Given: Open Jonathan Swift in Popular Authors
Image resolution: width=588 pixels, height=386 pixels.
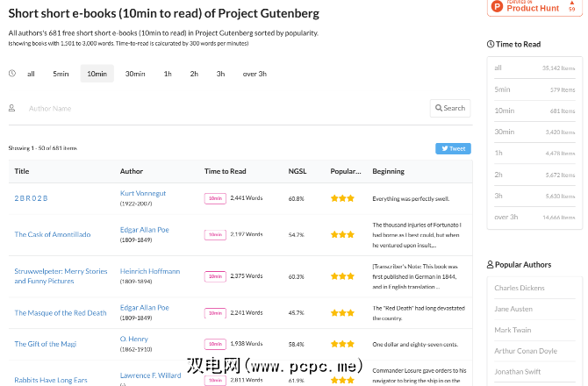Looking at the screenshot, I should pyautogui.click(x=518, y=372).
